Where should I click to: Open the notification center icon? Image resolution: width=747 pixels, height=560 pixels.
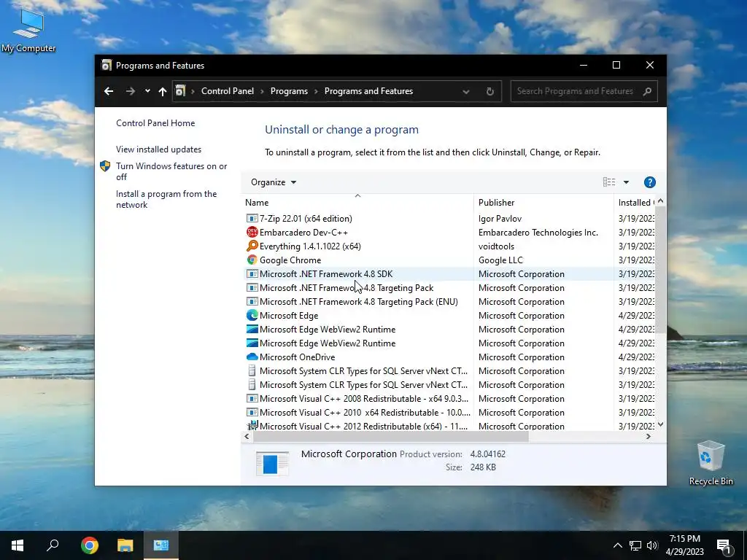724,547
